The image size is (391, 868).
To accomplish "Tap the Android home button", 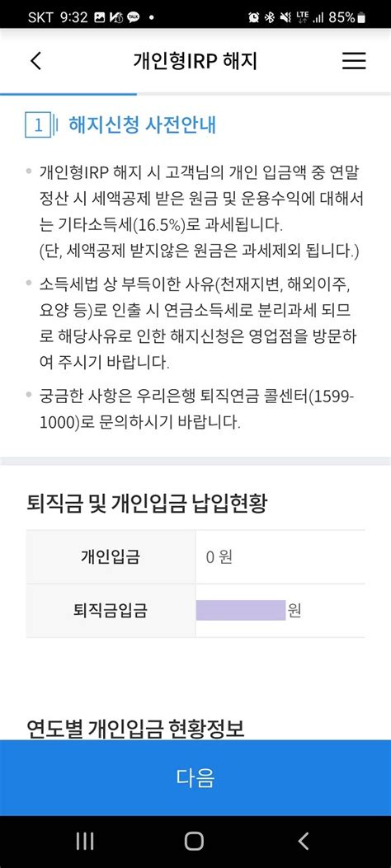I will [x=194, y=842].
